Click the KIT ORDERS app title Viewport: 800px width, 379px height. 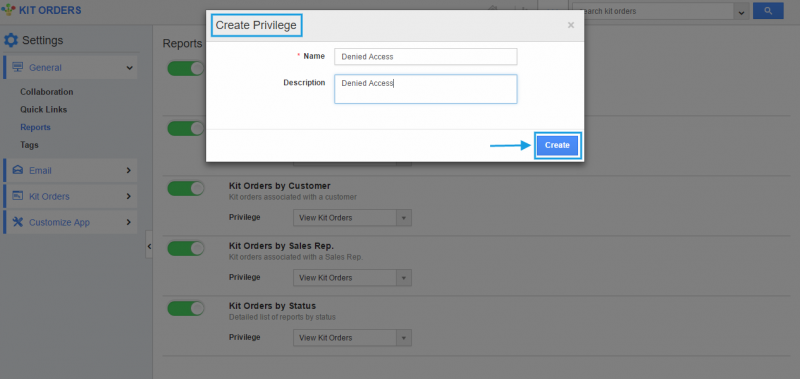(50, 10)
